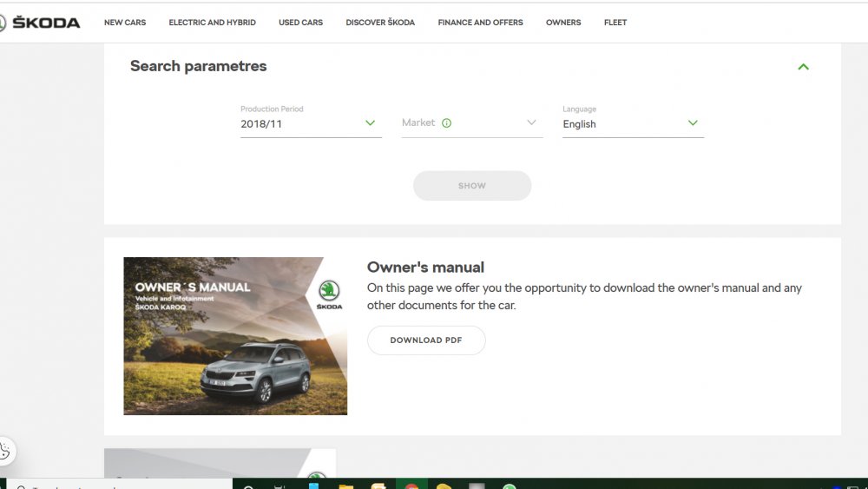
Task: Open the New Cars menu
Action: click(x=125, y=23)
